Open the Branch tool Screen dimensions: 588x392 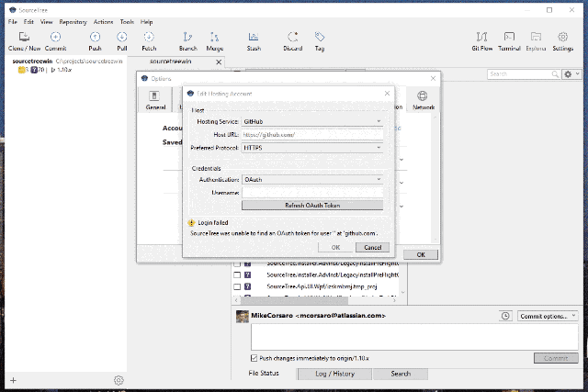click(x=187, y=41)
